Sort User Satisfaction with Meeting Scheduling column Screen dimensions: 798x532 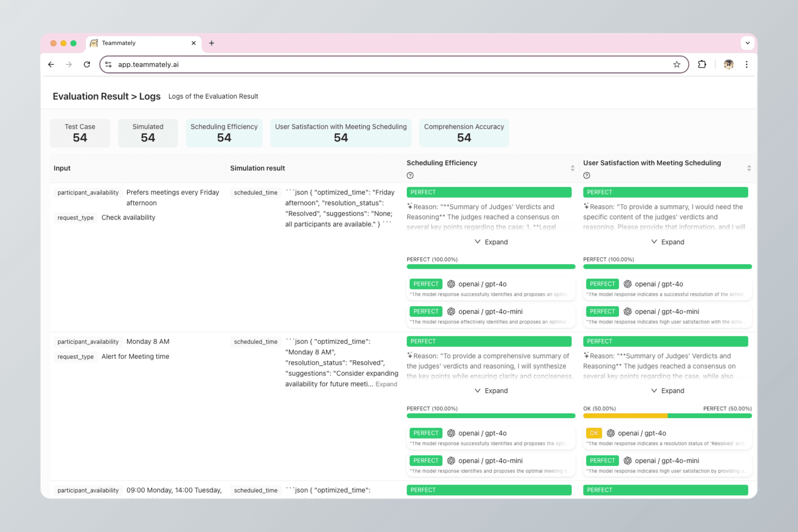coord(749,168)
